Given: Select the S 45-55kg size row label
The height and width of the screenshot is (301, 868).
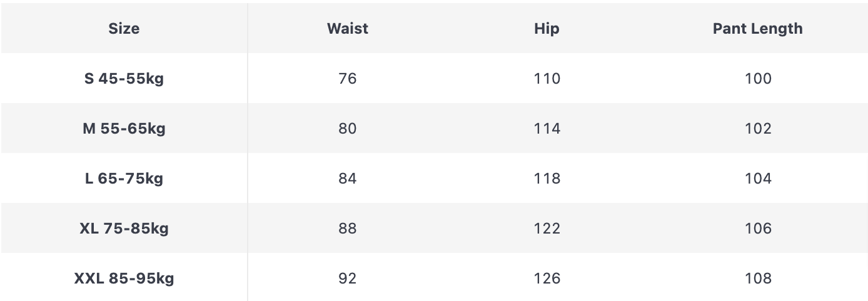Looking at the screenshot, I should pos(124,79).
